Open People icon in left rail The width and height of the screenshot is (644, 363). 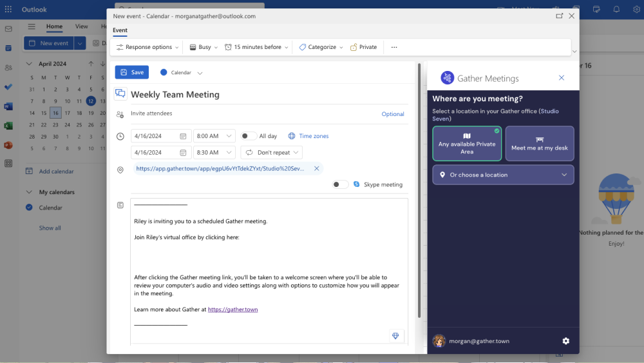click(8, 68)
